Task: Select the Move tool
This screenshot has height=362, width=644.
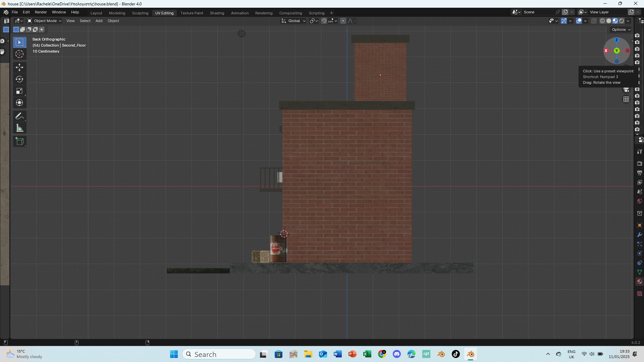Action: point(19,67)
